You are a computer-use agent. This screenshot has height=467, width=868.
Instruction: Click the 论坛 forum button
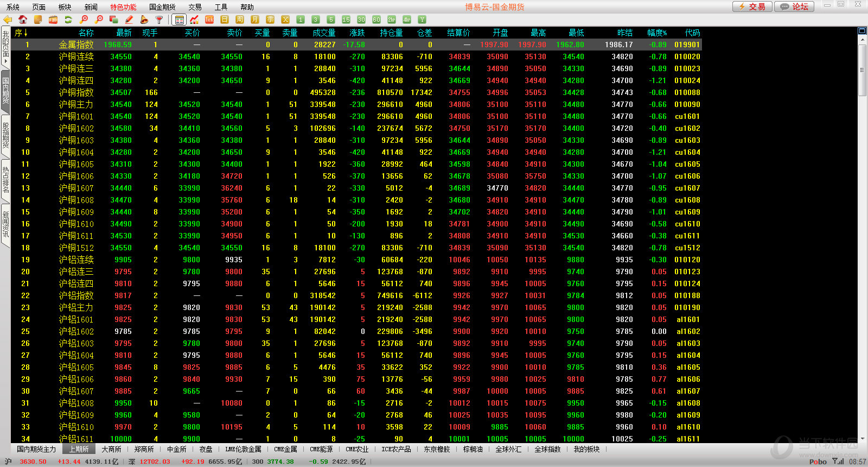794,7
